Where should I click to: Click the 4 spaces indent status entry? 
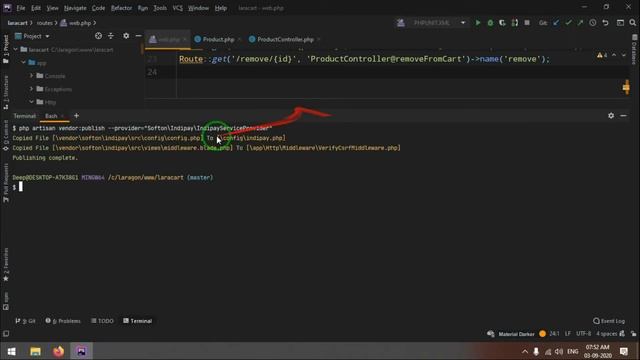607,334
